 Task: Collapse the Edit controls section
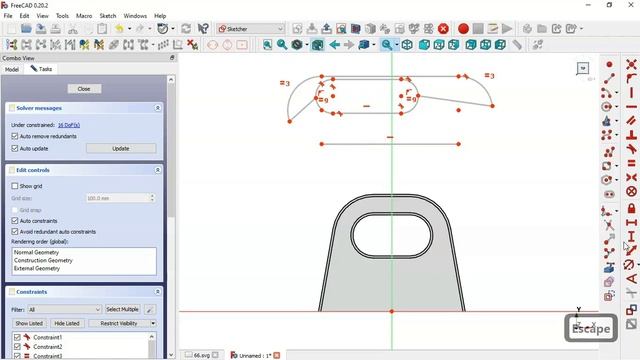click(x=158, y=170)
